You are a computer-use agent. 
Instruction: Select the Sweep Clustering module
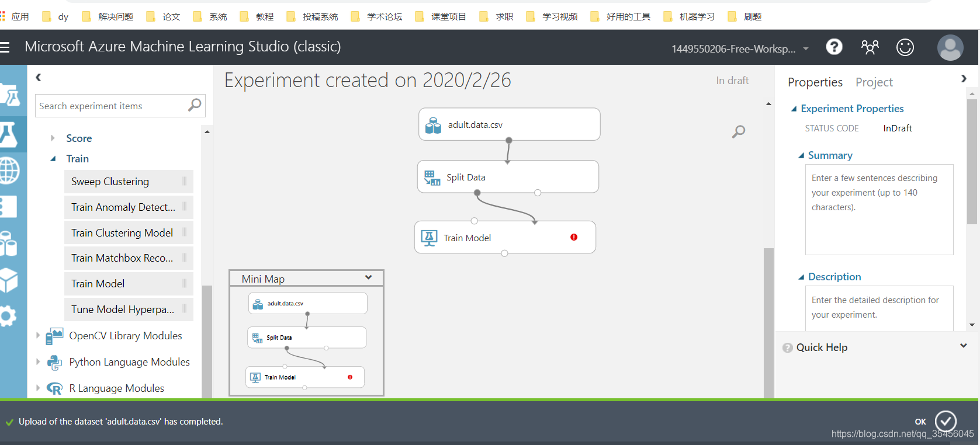129,182
